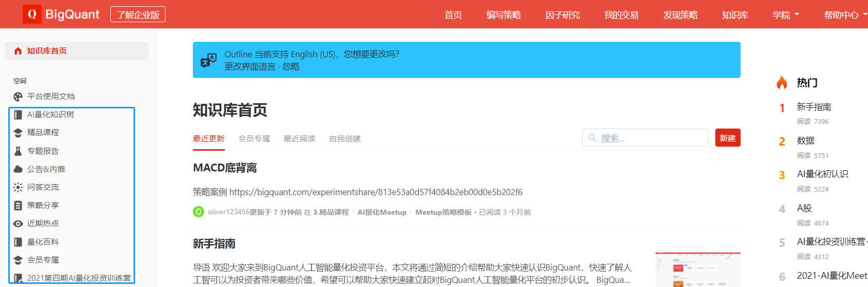This screenshot has width=868, height=287.
Task: Switch to the 由我创建 tab
Action: click(x=345, y=139)
